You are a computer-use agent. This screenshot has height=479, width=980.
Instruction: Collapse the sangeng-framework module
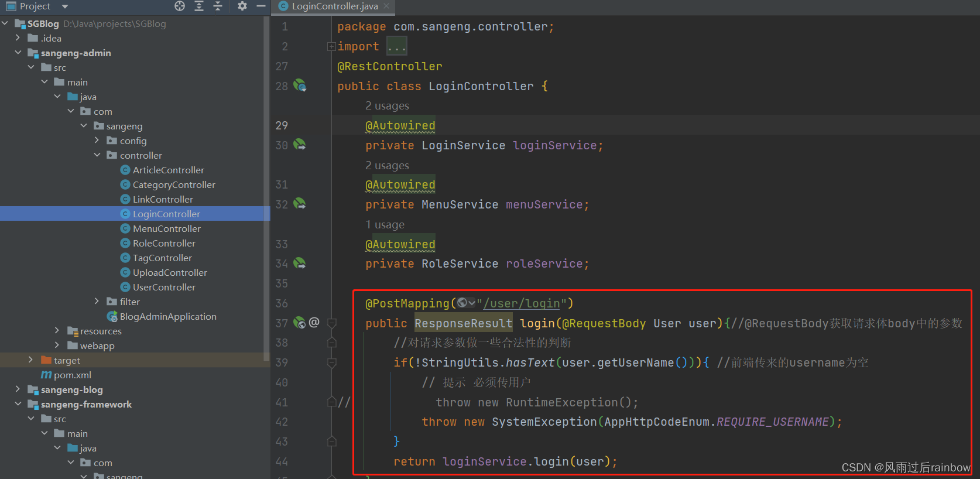coord(18,404)
